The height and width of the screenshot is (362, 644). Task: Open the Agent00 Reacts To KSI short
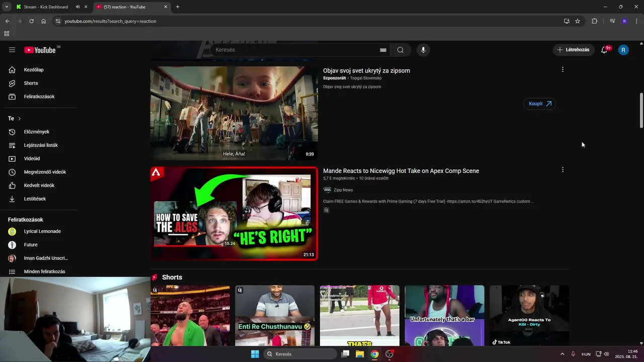pyautogui.click(x=529, y=316)
